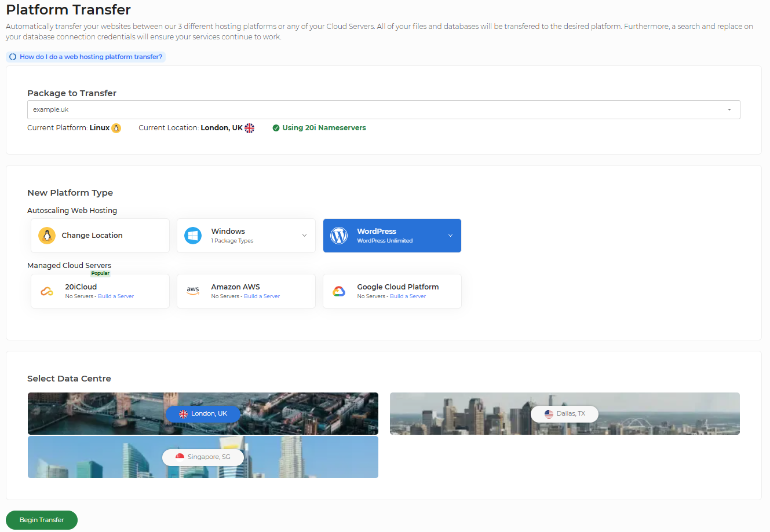
Task: Select the WordPress platform card
Action: click(x=385, y=236)
